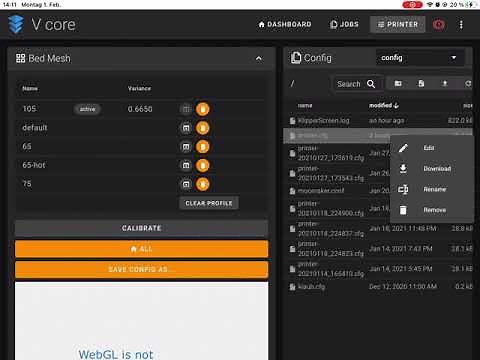Click the pencil icon in context menu

403,148
